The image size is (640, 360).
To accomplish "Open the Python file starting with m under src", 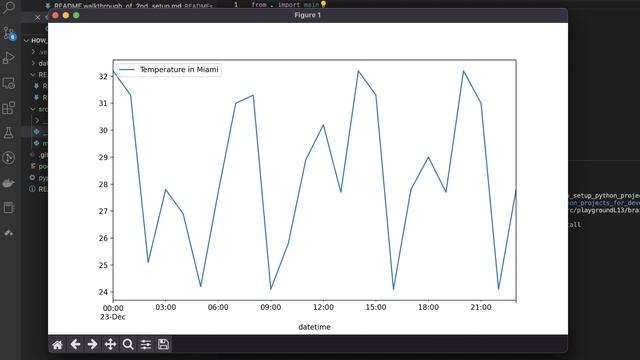I will (41, 143).
